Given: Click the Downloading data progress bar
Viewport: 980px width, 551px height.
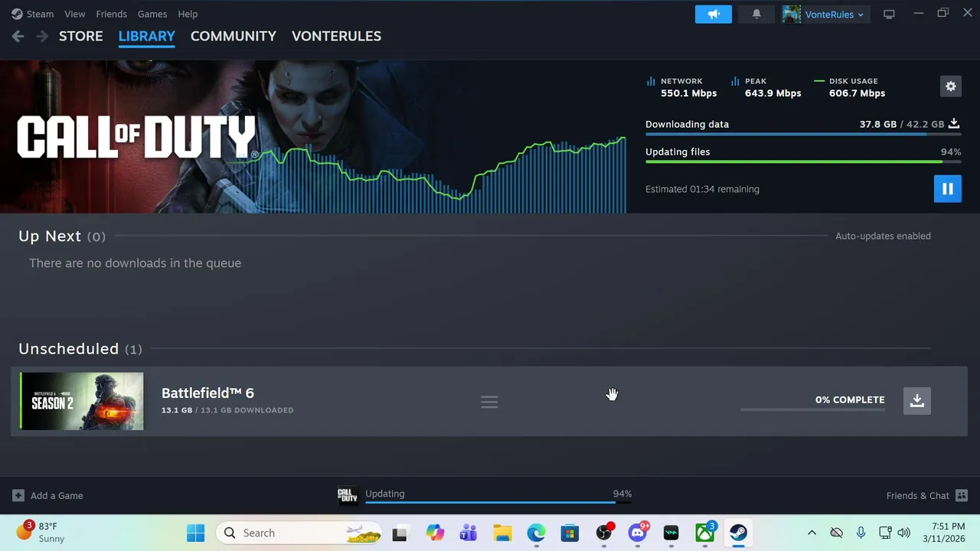Looking at the screenshot, I should 803,135.
